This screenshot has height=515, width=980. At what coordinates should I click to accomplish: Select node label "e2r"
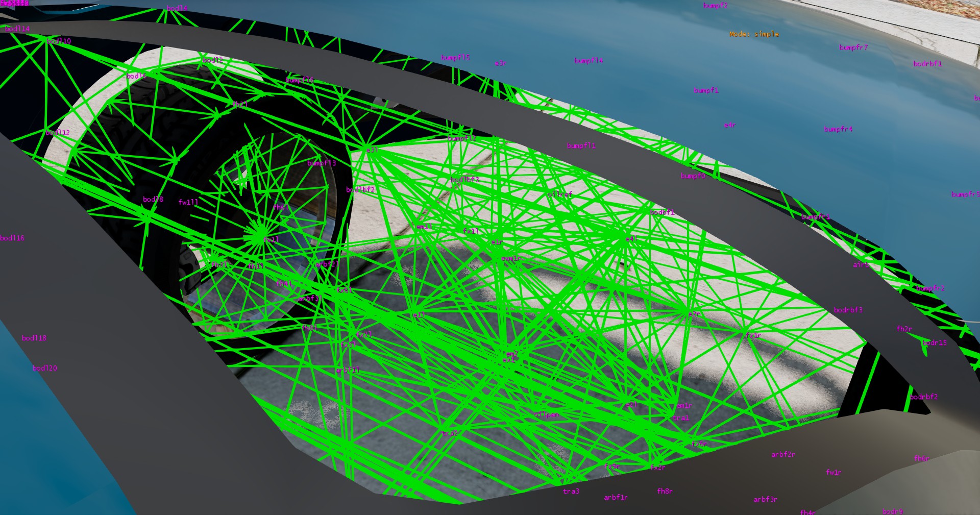pyautogui.click(x=694, y=314)
